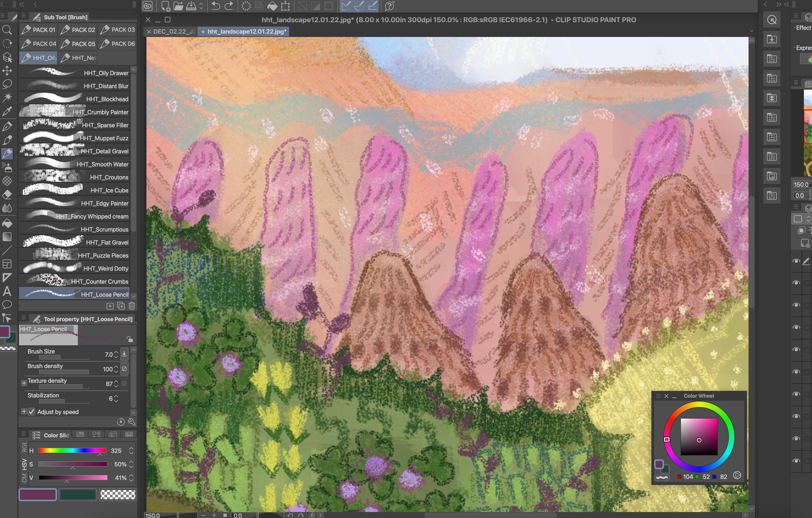
Task: Toggle the Adjust by speed checkbox
Action: pyautogui.click(x=32, y=412)
